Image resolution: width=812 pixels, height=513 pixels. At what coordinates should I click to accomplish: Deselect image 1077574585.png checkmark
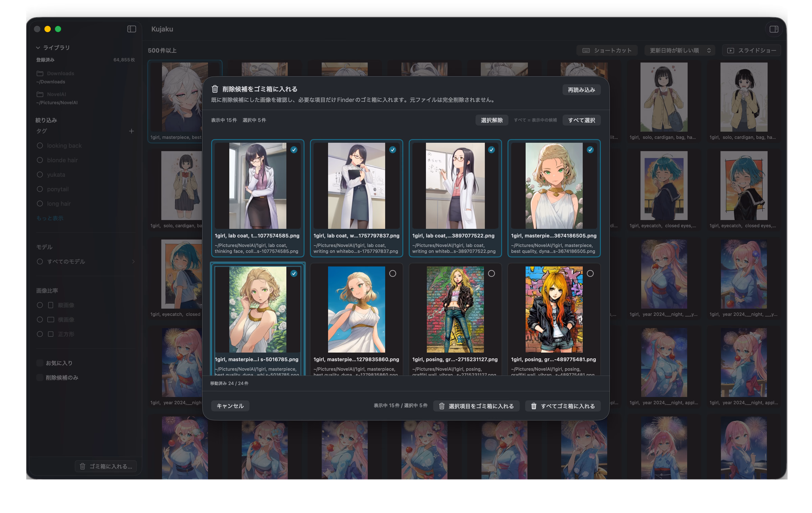pyautogui.click(x=294, y=150)
